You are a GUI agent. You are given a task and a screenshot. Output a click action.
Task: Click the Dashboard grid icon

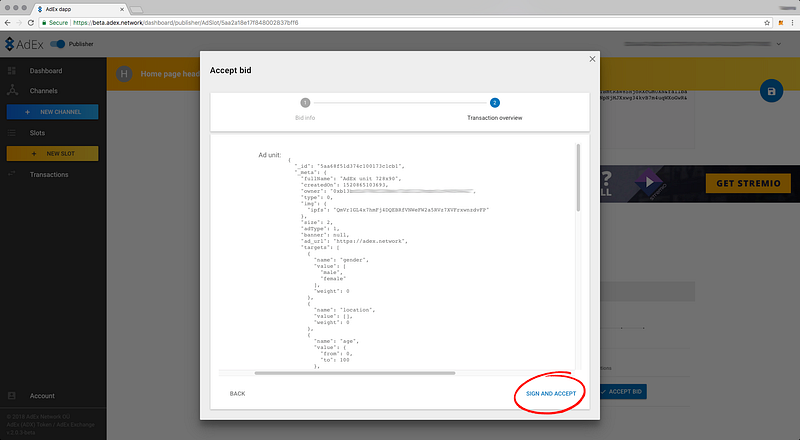pyautogui.click(x=12, y=71)
